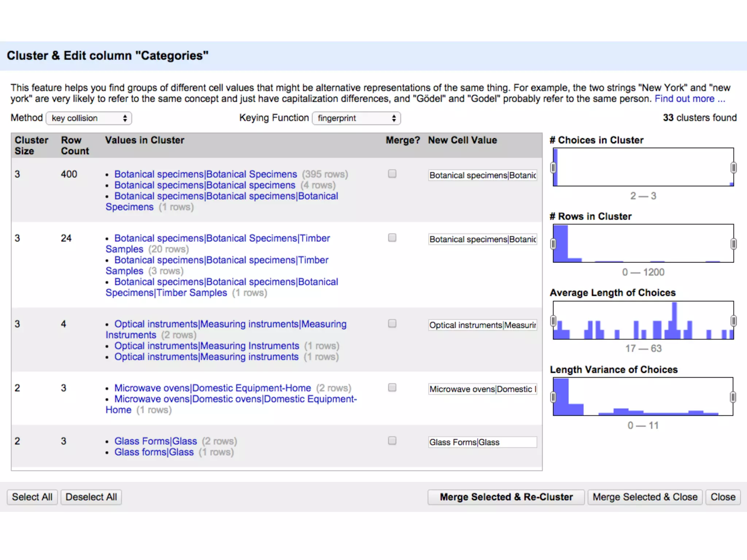Image resolution: width=747 pixels, height=560 pixels.
Task: Click Microwave ovens new cell value field
Action: point(482,389)
